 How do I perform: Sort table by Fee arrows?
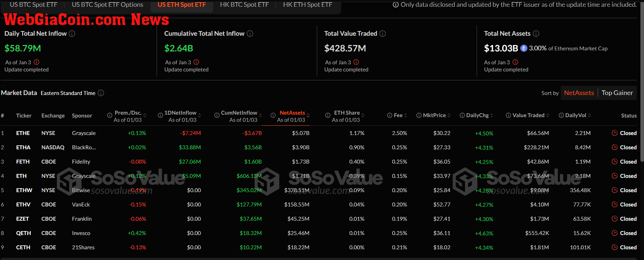point(405,115)
